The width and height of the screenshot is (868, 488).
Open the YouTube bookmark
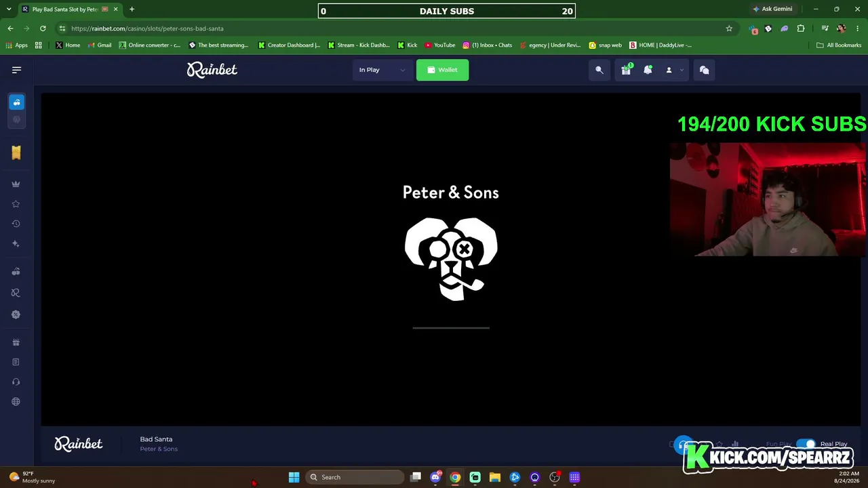point(439,45)
